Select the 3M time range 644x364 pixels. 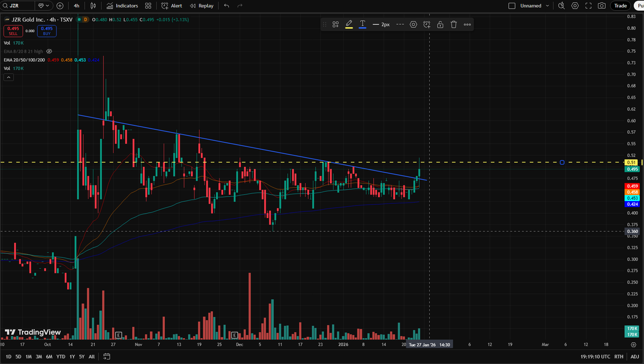point(39,356)
